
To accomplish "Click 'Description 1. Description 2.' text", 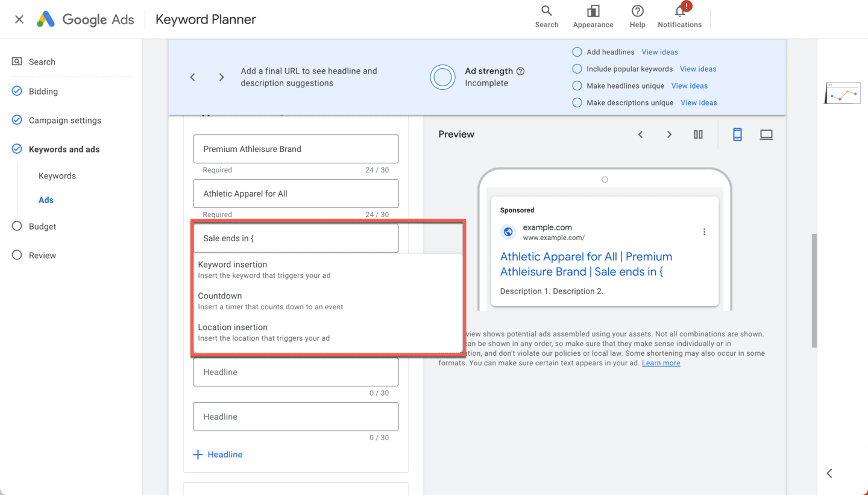I will click(x=552, y=291).
